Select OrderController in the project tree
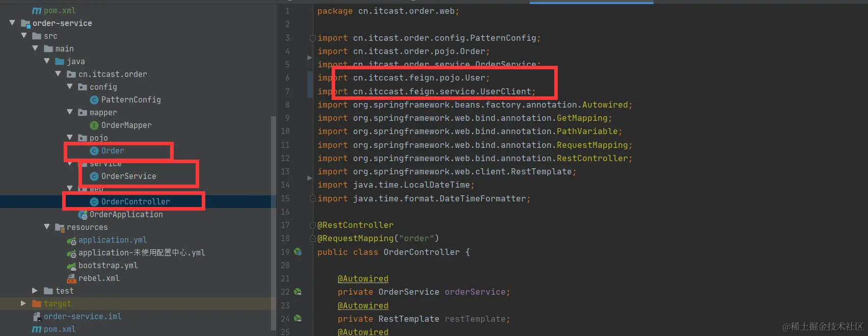 pyautogui.click(x=135, y=202)
